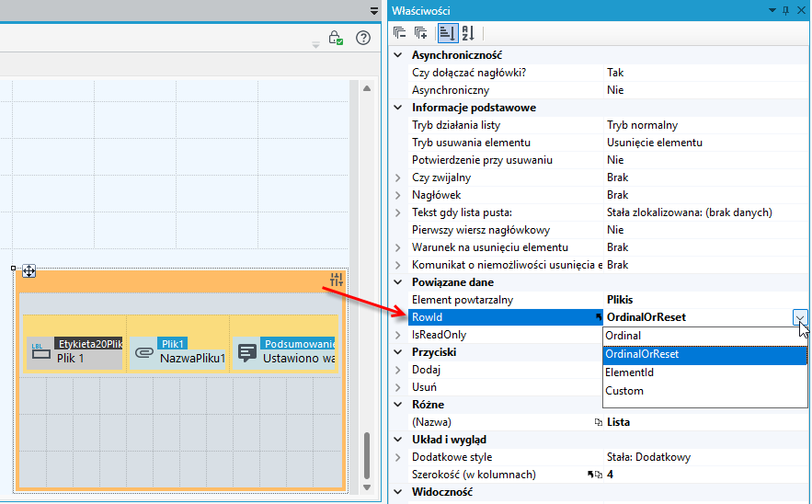Open the toolbar overflow arrow near lock
This screenshot has width=812, height=504.
(315, 46)
